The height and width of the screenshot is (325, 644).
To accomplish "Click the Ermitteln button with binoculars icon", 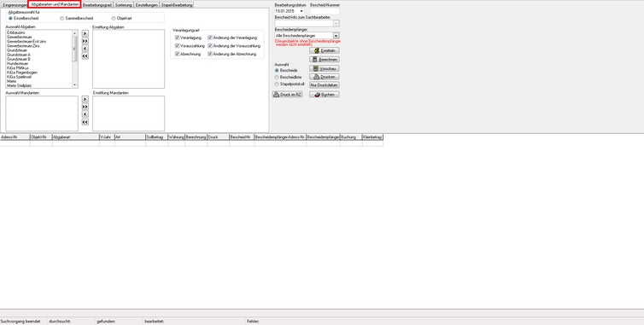I will click(x=324, y=50).
